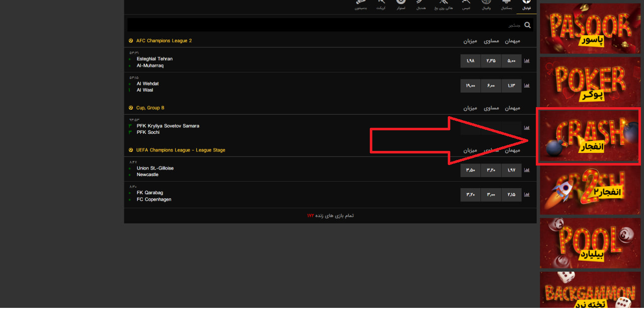
Task: View stats icon for Union St.-Gilloise match
Action: [527, 170]
